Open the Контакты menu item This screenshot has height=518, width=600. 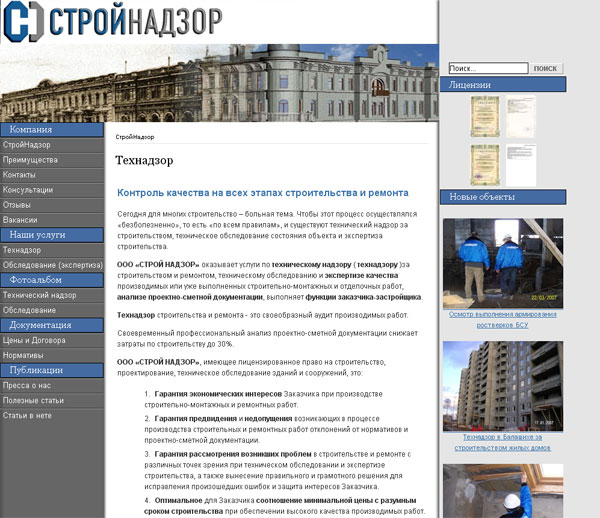19,175
